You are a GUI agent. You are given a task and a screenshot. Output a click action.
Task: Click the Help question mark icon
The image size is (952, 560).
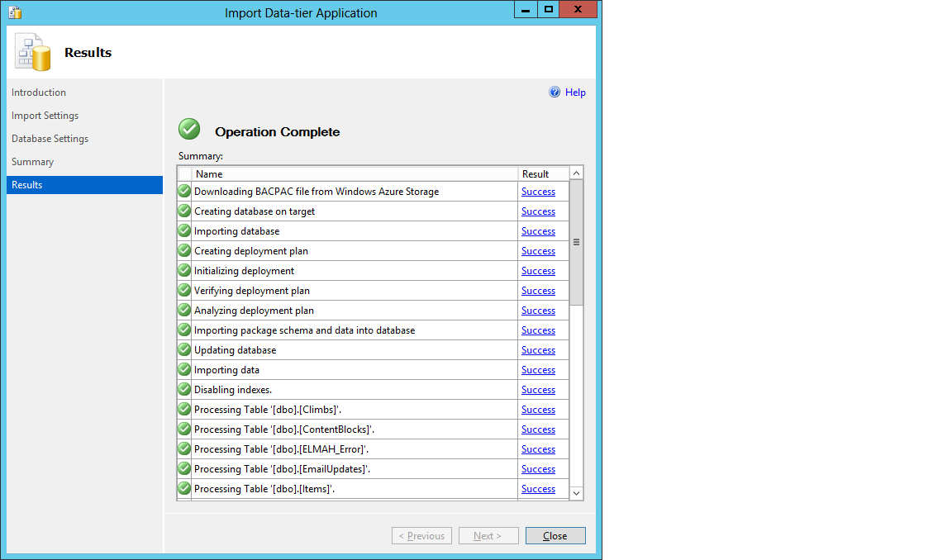555,93
